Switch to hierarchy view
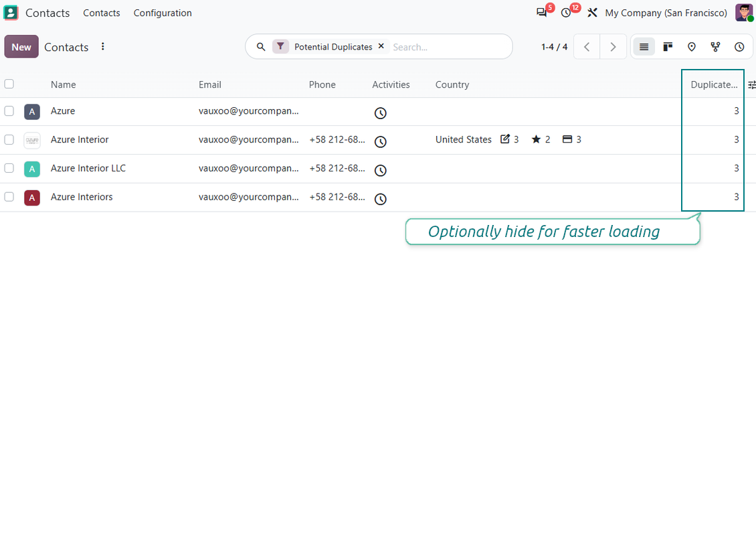This screenshot has width=756, height=533. (715, 47)
